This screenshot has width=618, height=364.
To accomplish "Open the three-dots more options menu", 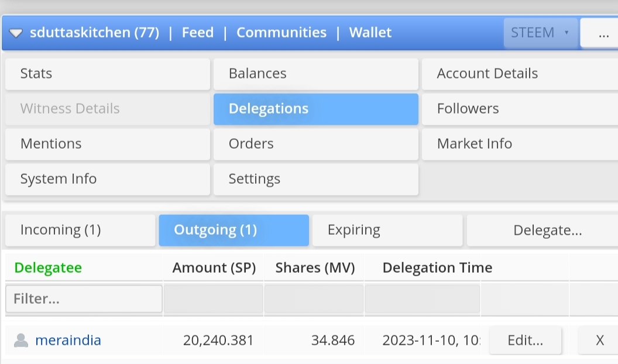I will pos(603,33).
